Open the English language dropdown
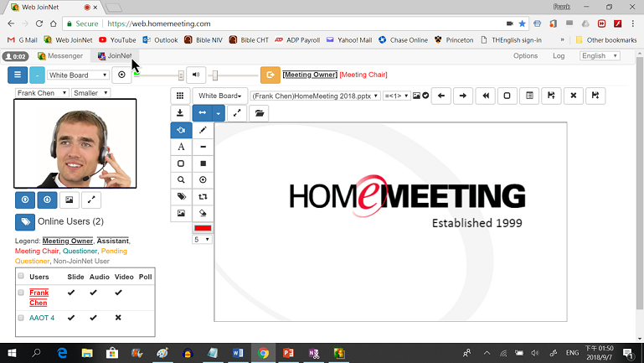 tap(599, 56)
